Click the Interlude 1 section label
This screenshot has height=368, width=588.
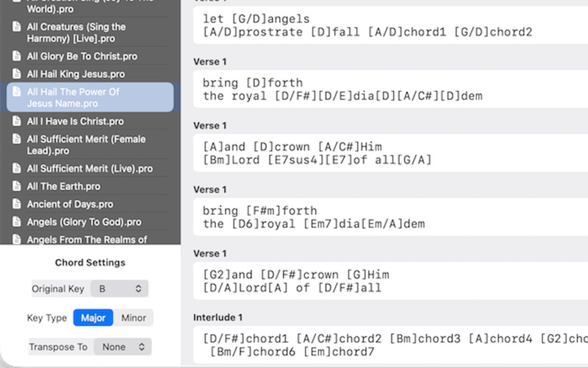click(x=218, y=317)
